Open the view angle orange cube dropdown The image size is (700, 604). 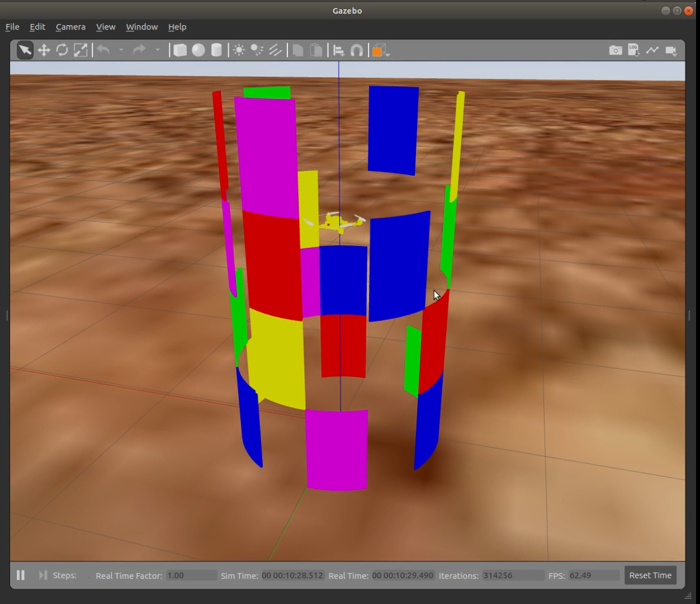381,51
